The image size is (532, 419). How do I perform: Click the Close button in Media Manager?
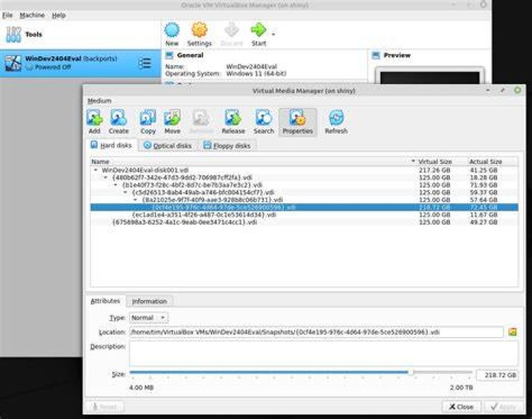coord(461,406)
